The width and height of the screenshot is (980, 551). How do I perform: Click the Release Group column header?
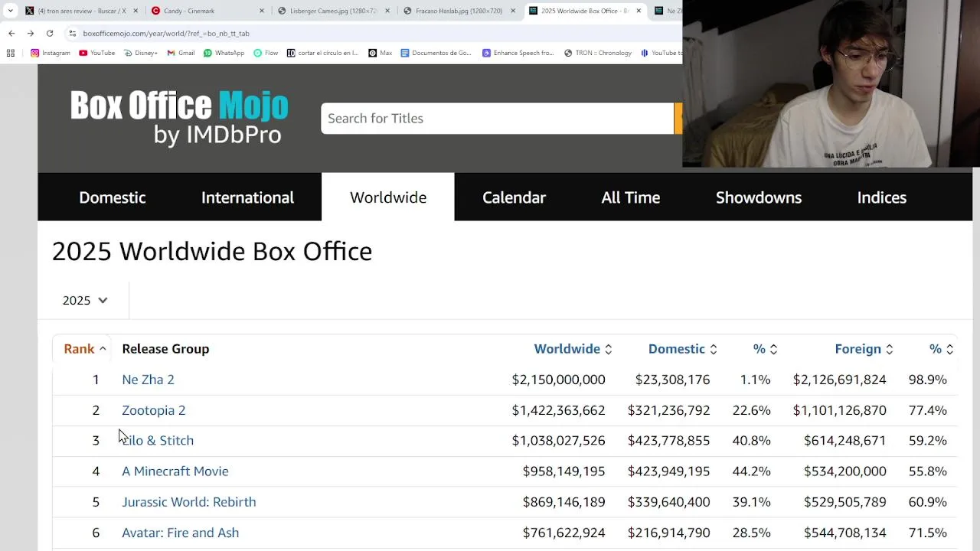coord(165,349)
